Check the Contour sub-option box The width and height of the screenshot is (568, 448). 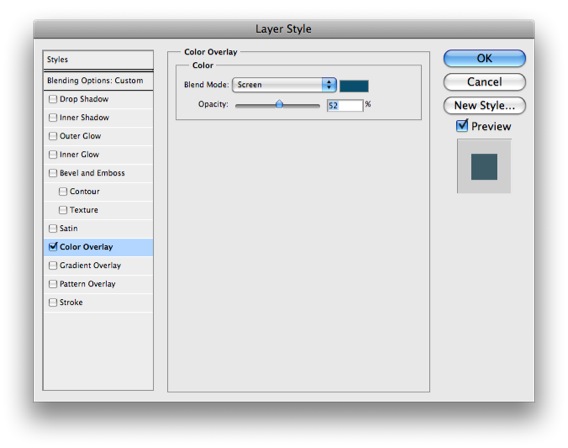[63, 191]
